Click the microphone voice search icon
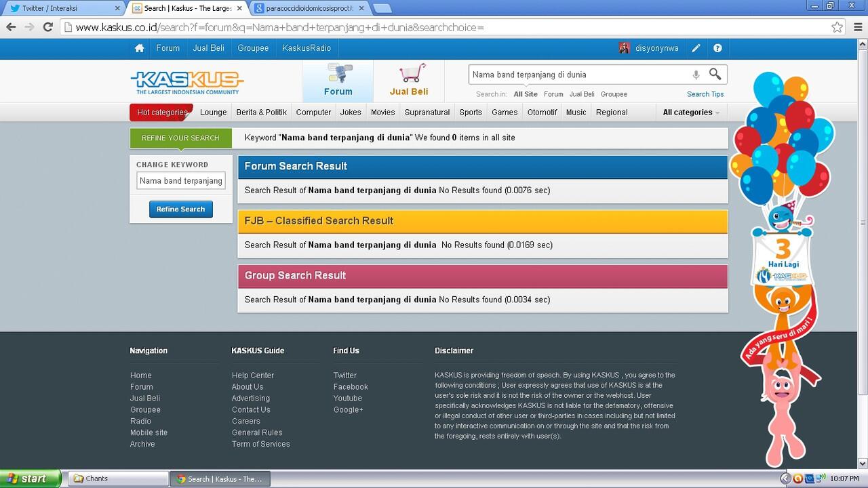Viewport: 868px width, 488px height. [696, 75]
